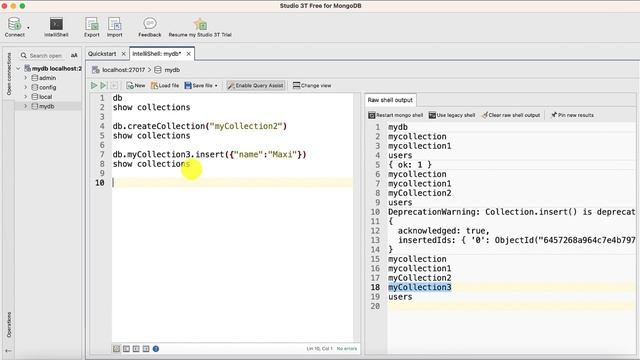
Task: Place cursor on editor line 10
Action: coord(233,183)
